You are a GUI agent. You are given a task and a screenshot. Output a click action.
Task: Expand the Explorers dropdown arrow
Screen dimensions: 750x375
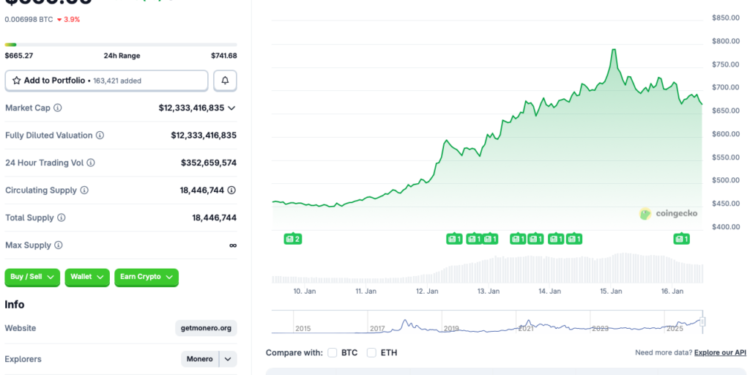pos(228,359)
